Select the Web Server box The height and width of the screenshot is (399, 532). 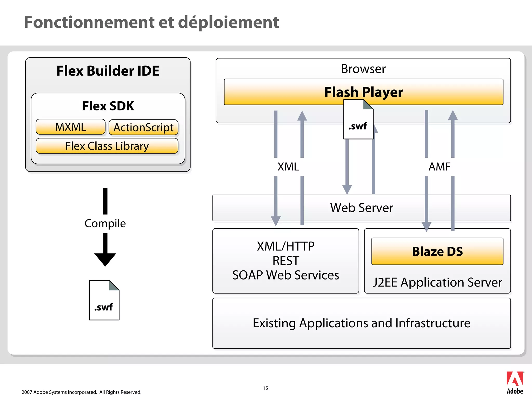click(x=361, y=208)
